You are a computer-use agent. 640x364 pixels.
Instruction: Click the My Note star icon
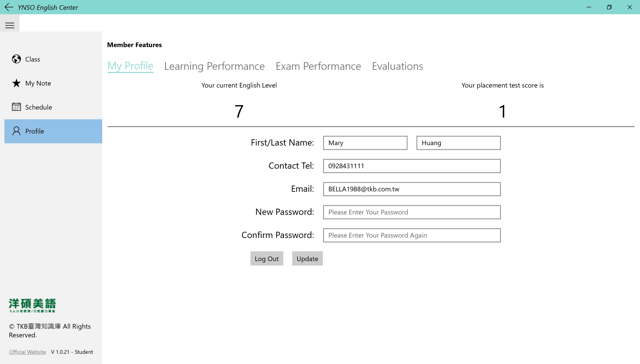pyautogui.click(x=16, y=83)
